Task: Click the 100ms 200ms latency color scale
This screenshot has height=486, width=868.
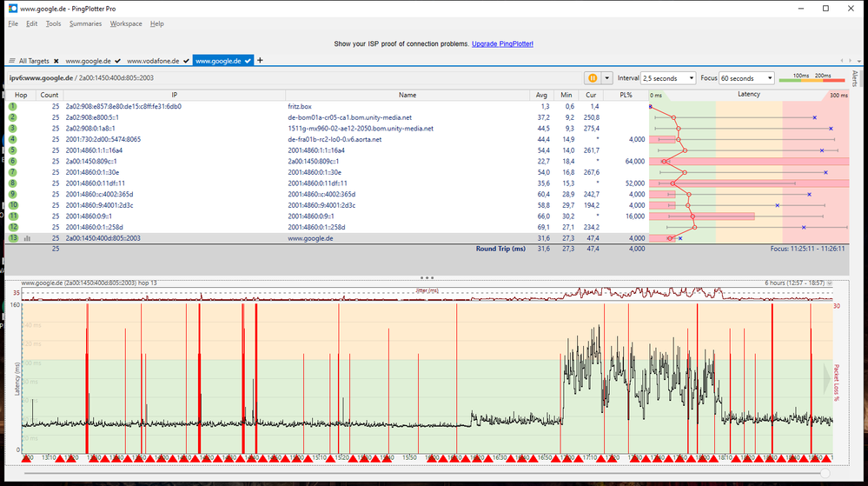Action: click(812, 78)
